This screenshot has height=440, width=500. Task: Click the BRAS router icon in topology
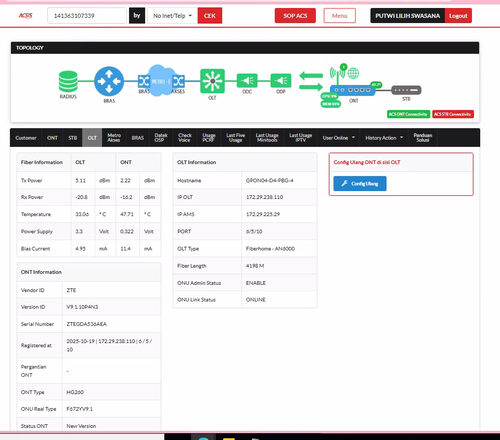coord(109,81)
